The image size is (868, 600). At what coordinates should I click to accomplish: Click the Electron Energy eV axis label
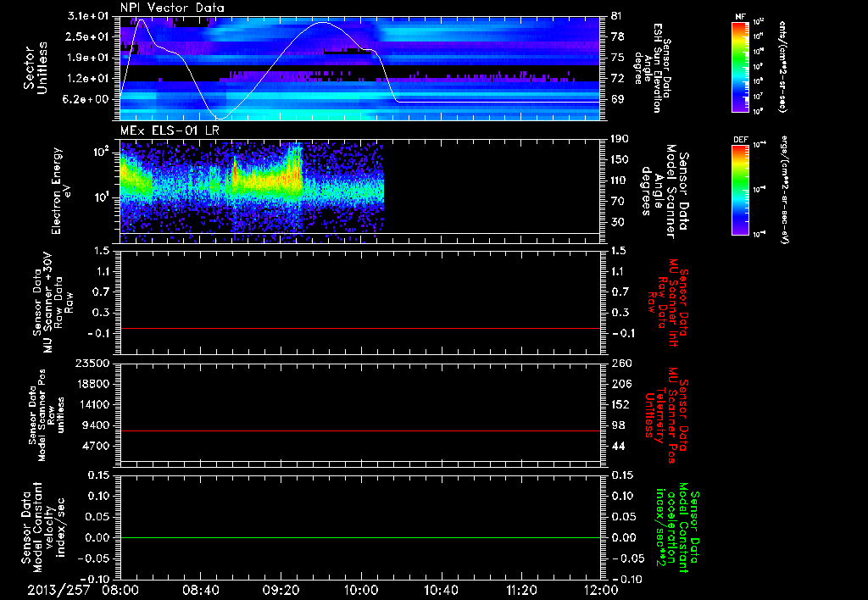(61, 191)
